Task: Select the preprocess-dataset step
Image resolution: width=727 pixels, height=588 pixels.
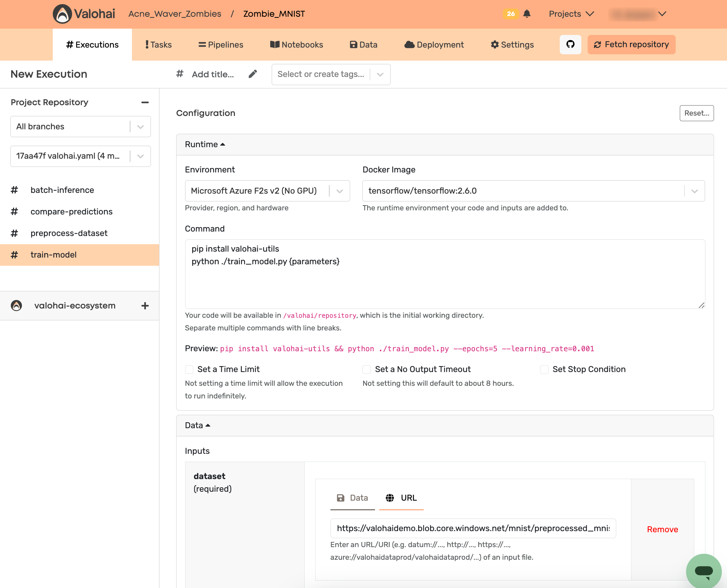Action: [x=80, y=233]
